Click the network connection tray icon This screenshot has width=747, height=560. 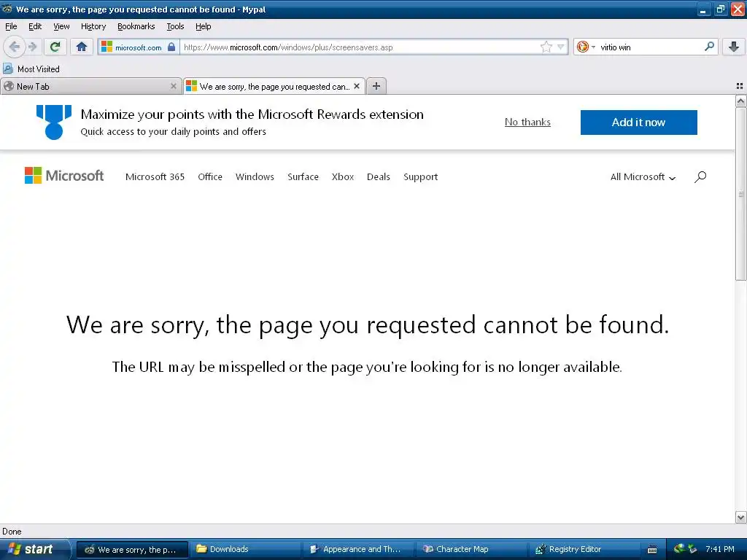tap(679, 549)
